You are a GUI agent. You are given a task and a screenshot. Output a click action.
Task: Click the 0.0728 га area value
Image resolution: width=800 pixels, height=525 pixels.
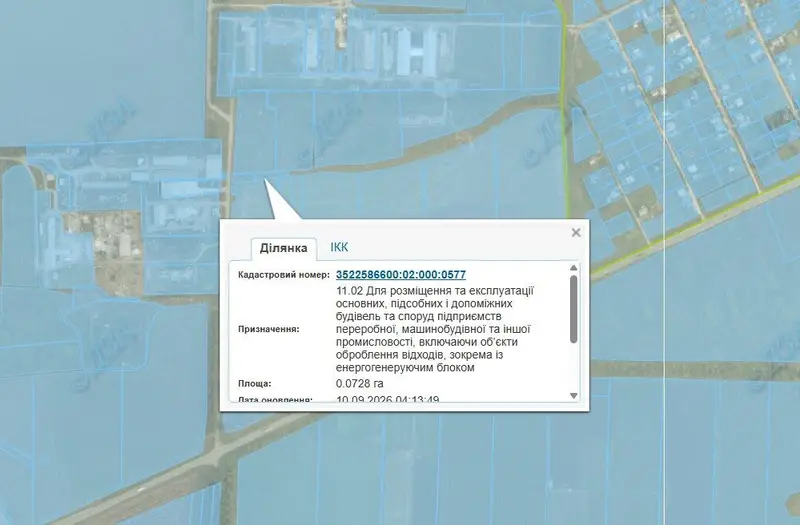tap(360, 384)
